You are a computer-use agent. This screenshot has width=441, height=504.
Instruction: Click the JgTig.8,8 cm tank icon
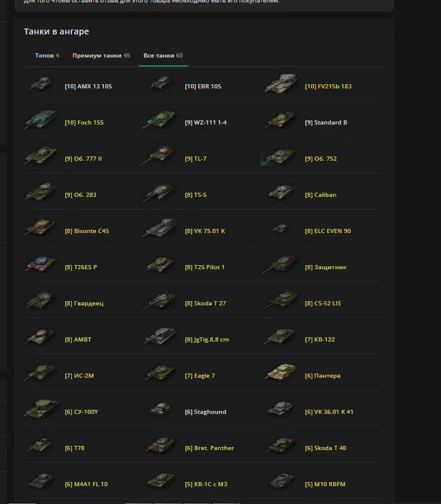[x=160, y=337]
